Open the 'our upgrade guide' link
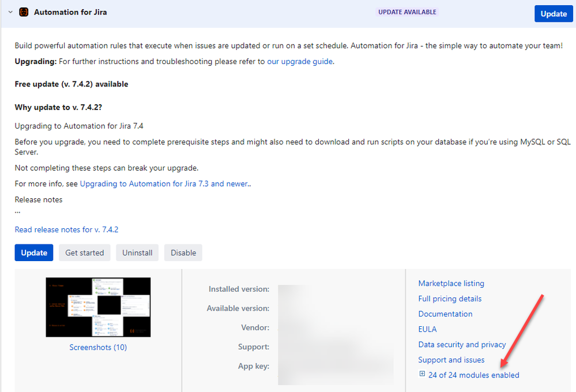 pos(300,61)
